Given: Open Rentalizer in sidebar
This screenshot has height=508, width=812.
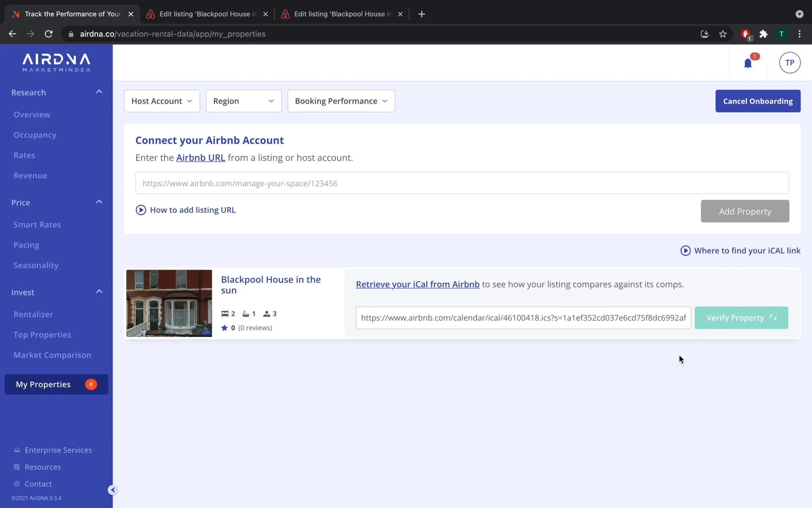Looking at the screenshot, I should click(x=33, y=315).
